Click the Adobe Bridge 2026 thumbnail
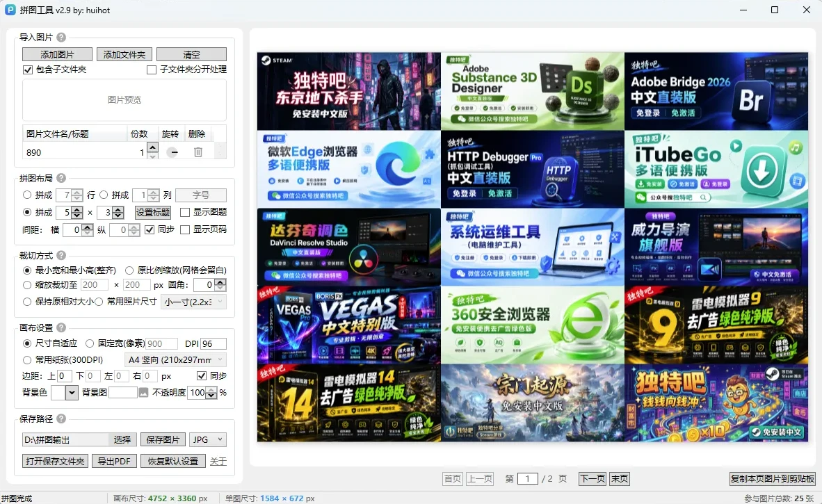822x504 pixels. [x=716, y=91]
